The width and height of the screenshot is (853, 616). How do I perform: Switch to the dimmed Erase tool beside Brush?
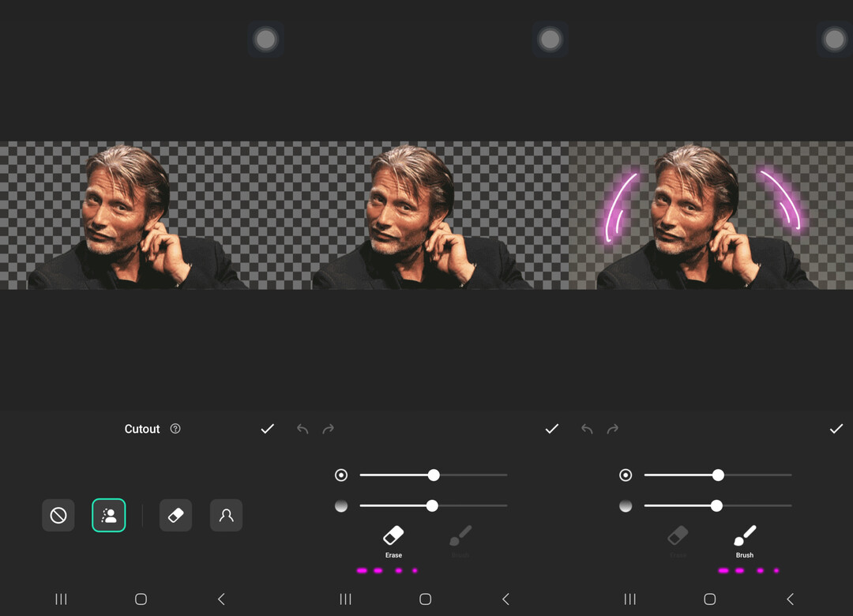(678, 541)
